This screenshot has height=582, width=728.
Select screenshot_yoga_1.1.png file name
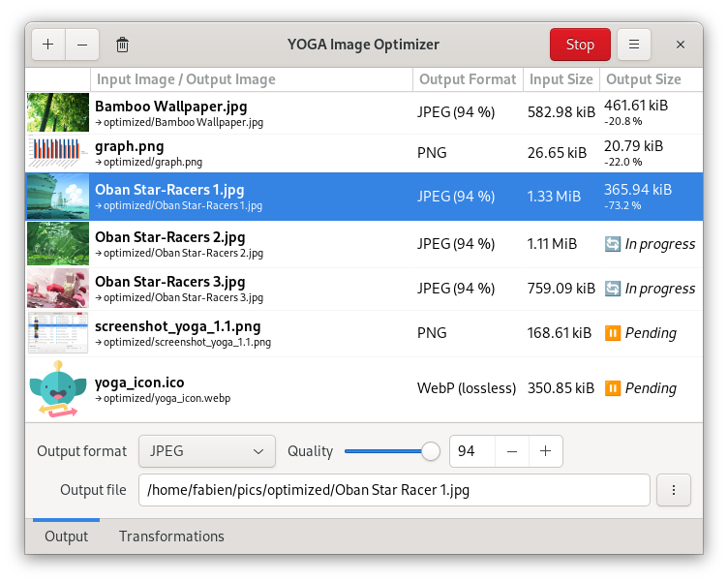pos(178,326)
